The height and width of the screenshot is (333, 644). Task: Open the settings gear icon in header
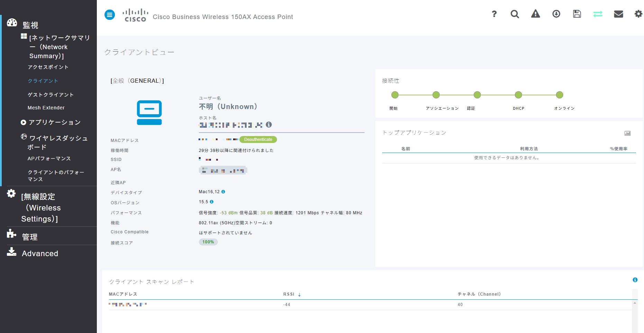point(638,14)
